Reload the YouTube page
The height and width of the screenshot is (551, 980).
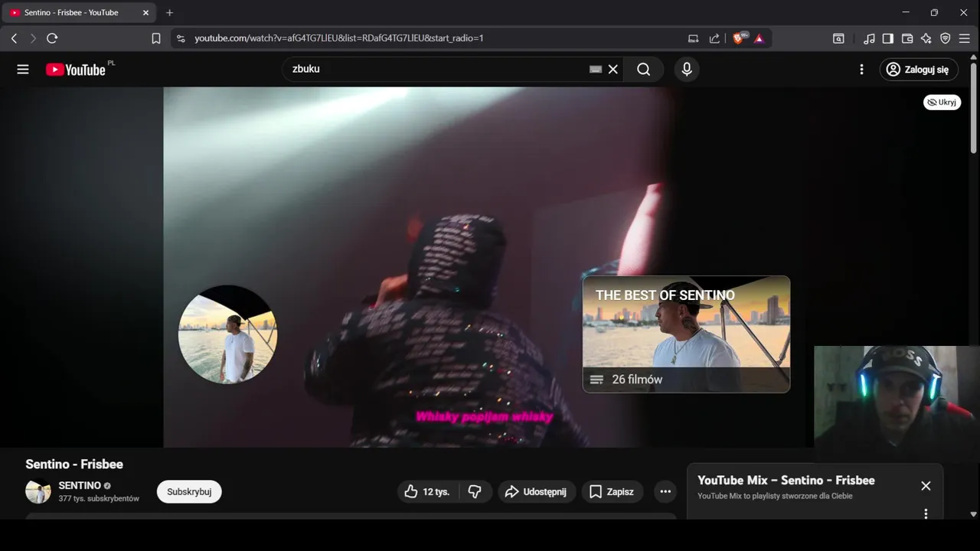(x=52, y=38)
